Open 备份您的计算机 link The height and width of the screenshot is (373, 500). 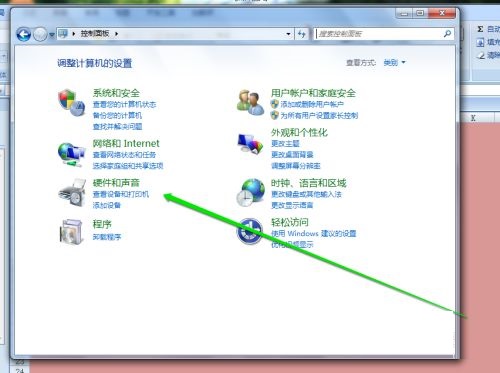click(x=117, y=116)
